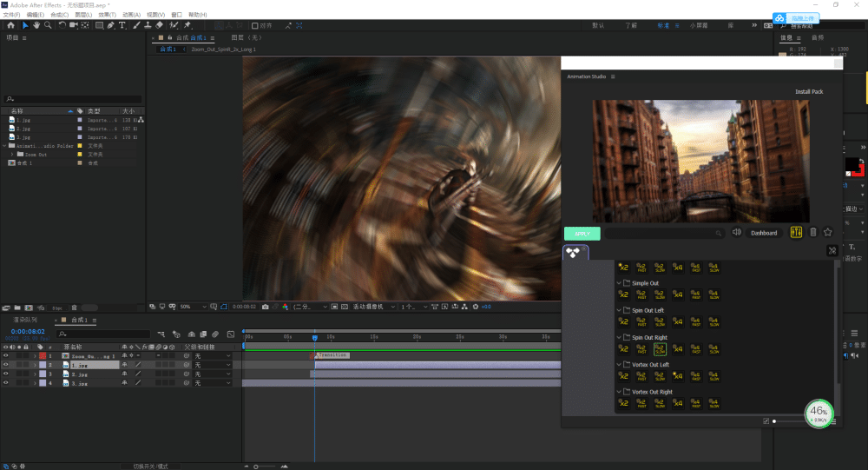Select Simple Out x2 FAST preset

tap(641, 295)
